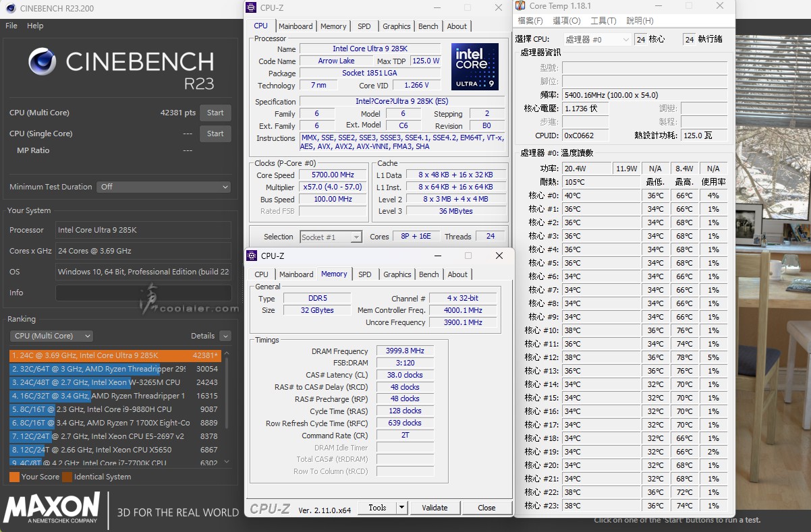Image resolution: width=811 pixels, height=532 pixels.
Task: Open the Socket #1 Selection dropdown in CPU-Z
Action: (331, 237)
